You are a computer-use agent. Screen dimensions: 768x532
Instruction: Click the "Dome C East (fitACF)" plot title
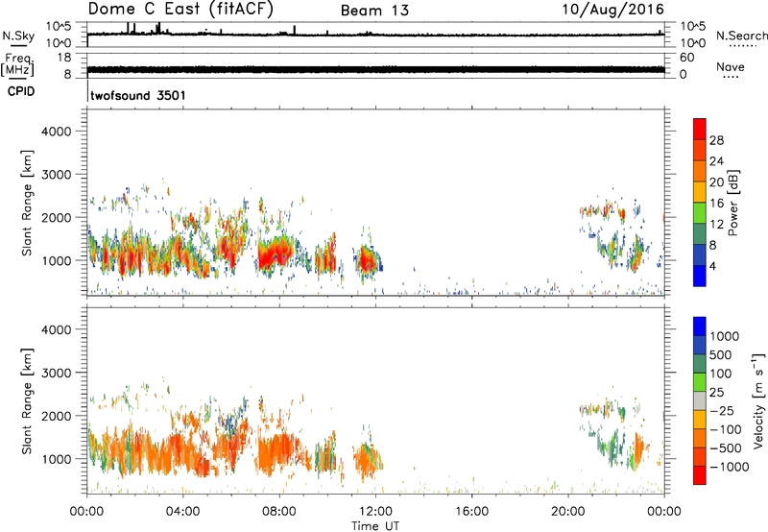180,10
